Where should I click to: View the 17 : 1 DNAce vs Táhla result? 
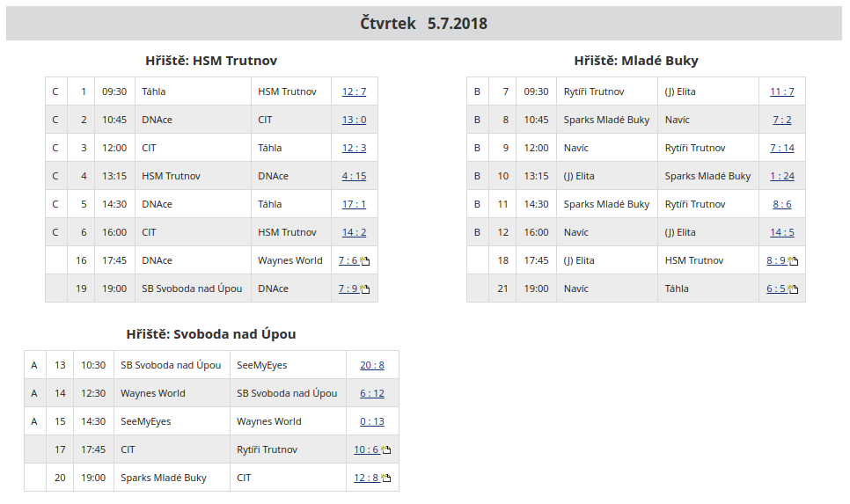(354, 204)
